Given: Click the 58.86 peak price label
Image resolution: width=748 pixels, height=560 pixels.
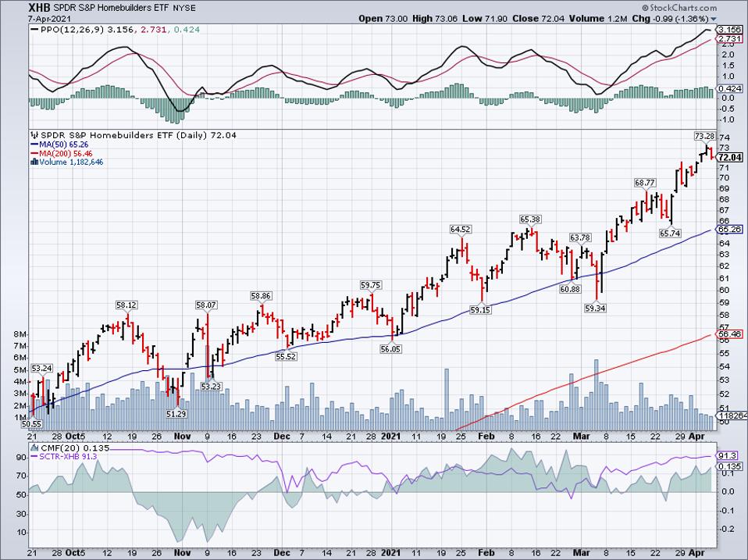Looking at the screenshot, I should tap(261, 296).
